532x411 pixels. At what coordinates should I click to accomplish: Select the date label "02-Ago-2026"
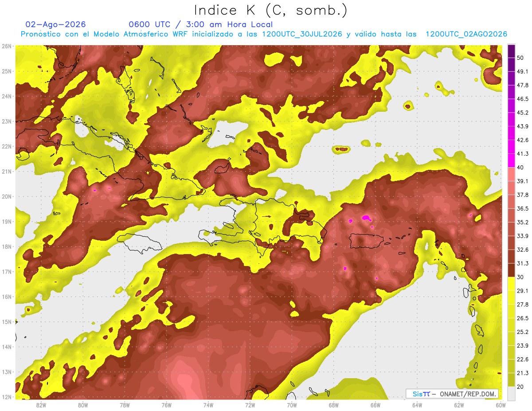[56, 24]
